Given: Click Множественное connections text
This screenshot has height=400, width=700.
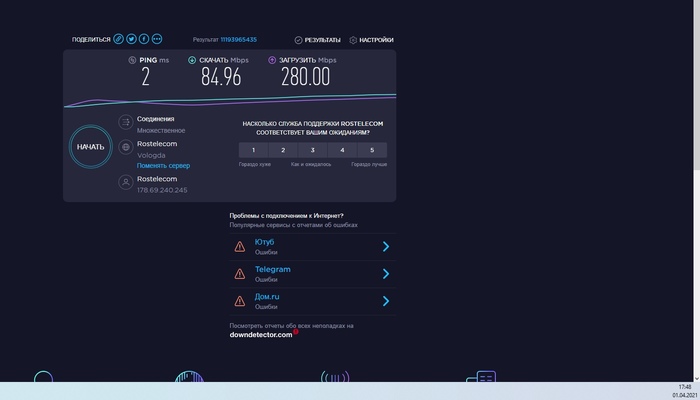Looking at the screenshot, I should pos(161,130).
